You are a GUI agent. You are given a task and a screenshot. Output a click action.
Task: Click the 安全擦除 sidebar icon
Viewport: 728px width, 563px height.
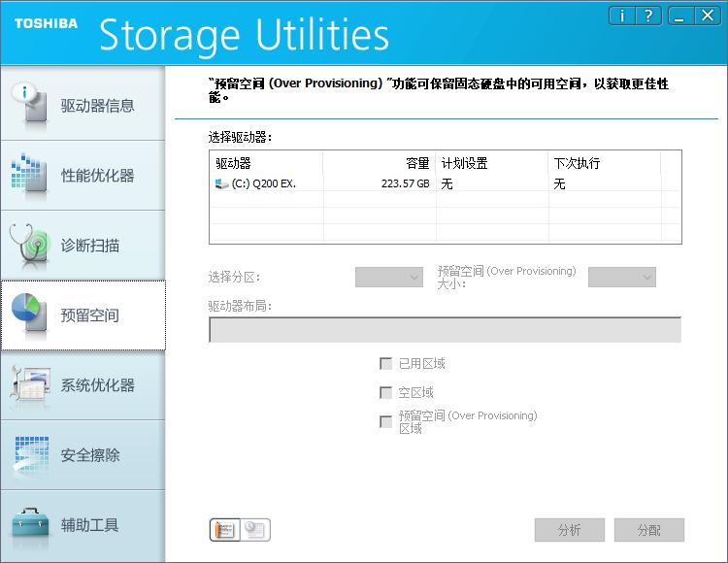point(29,454)
